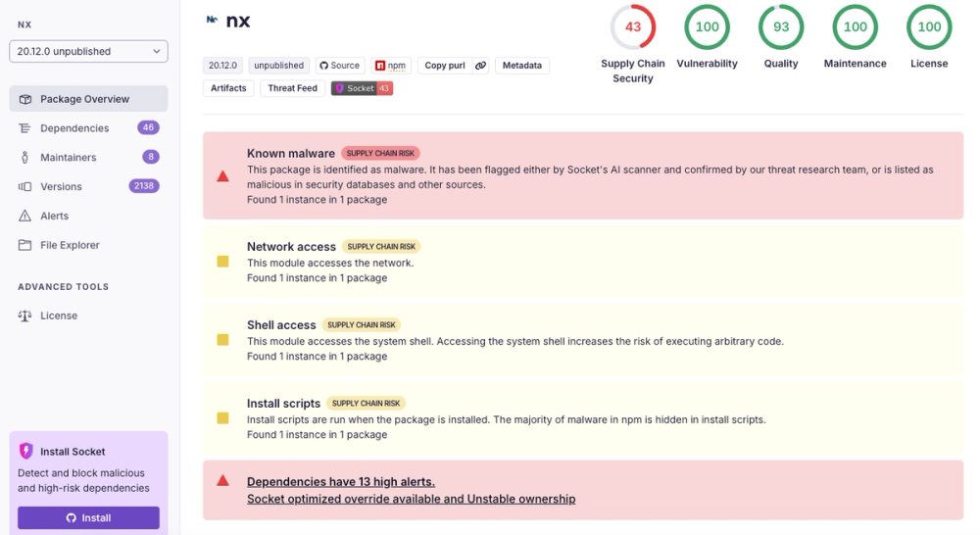The width and height of the screenshot is (980, 535).
Task: Click SUPPLY CHAIN RISK tag on Shell access
Action: (362, 325)
